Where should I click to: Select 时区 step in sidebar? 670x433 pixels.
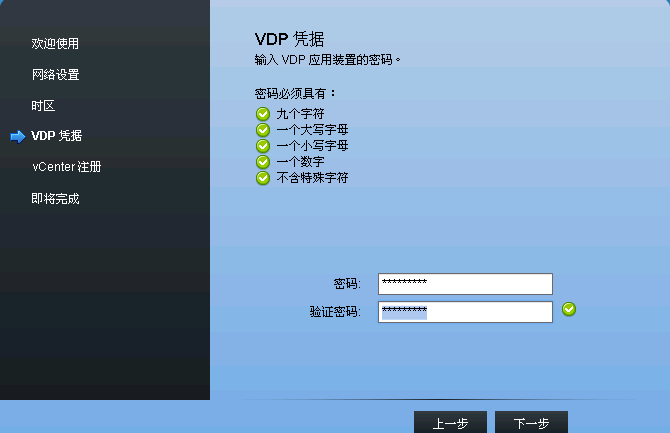click(43, 106)
